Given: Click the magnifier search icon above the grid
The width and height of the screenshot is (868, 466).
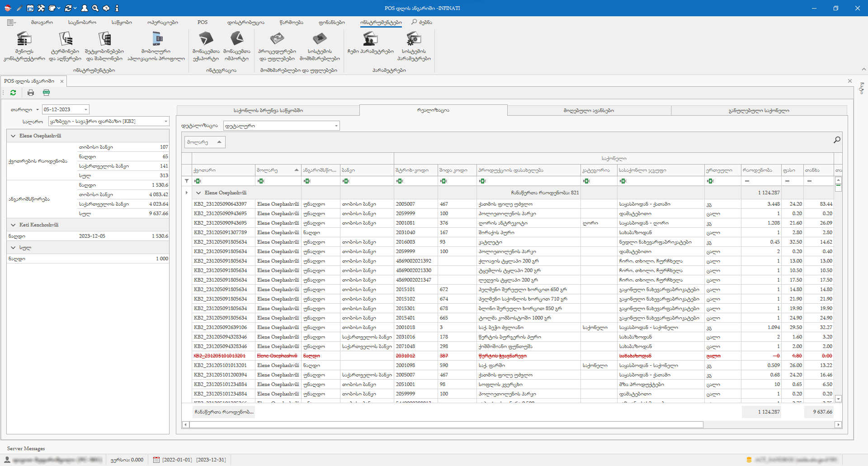Looking at the screenshot, I should point(837,140).
